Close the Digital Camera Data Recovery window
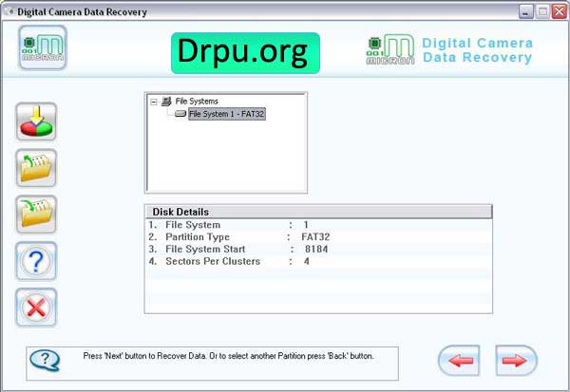The image size is (570, 392). pos(560,12)
